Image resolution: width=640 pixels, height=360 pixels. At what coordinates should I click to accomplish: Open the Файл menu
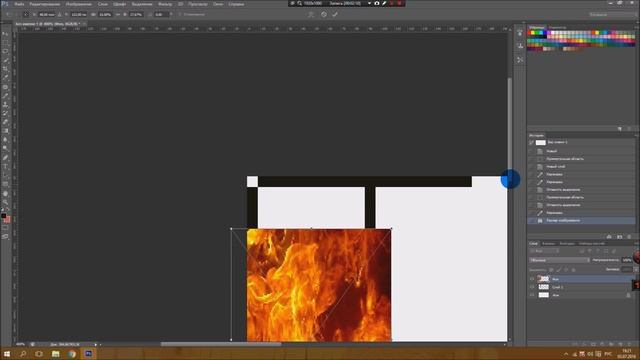coord(19,4)
